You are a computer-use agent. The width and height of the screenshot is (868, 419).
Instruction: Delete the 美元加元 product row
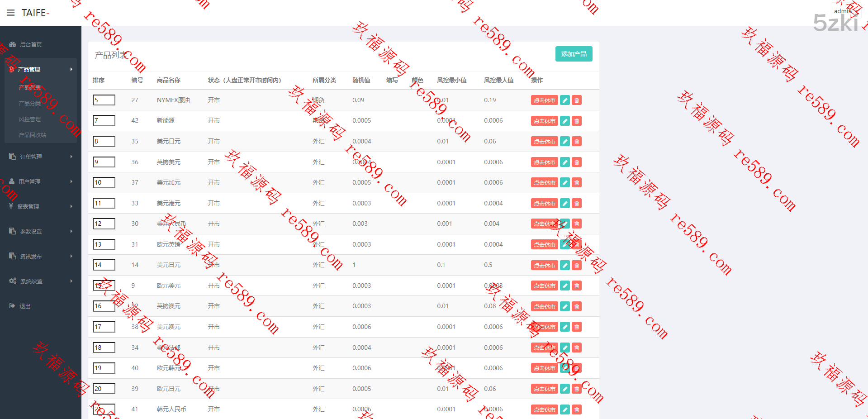click(x=576, y=183)
